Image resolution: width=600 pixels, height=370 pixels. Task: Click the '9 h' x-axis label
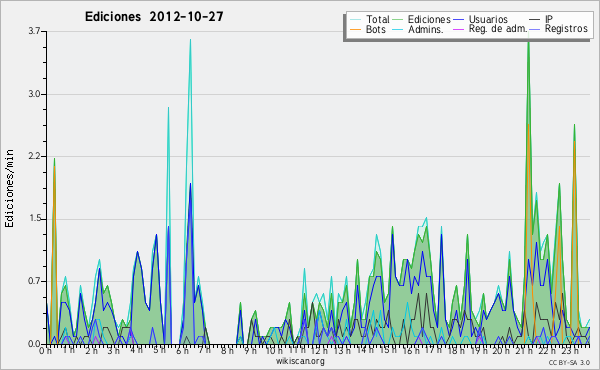pyautogui.click(x=251, y=351)
